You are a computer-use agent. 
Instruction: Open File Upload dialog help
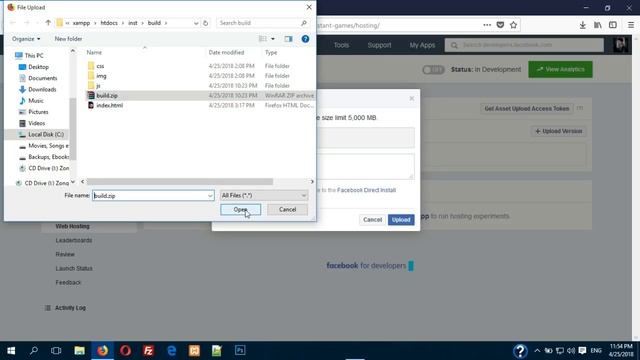(305, 39)
